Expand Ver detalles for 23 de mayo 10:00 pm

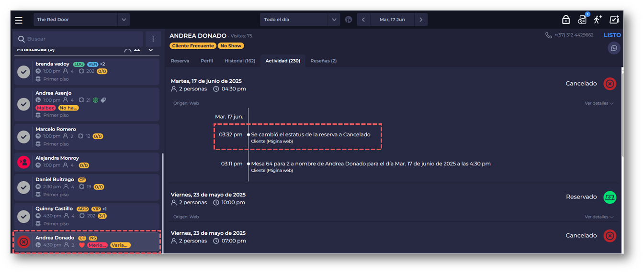click(x=599, y=217)
